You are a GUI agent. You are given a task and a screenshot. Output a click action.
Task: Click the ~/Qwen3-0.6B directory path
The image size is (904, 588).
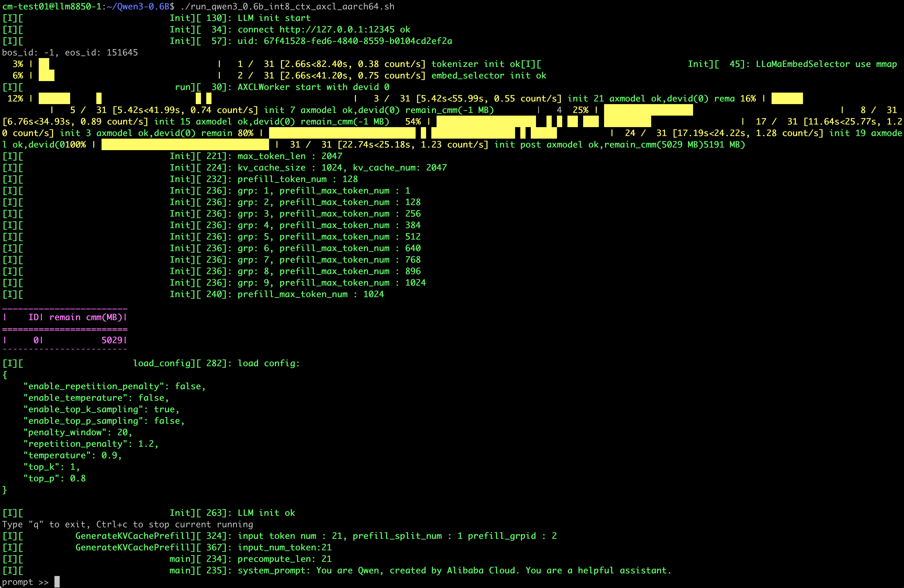pos(138,7)
